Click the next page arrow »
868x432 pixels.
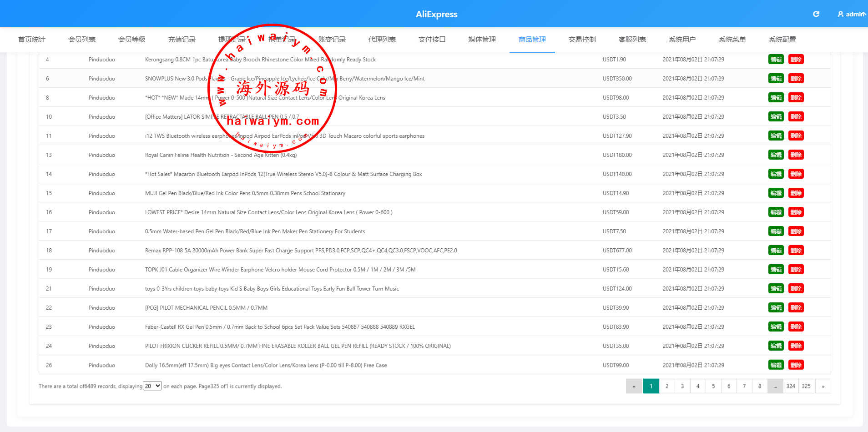823,386
